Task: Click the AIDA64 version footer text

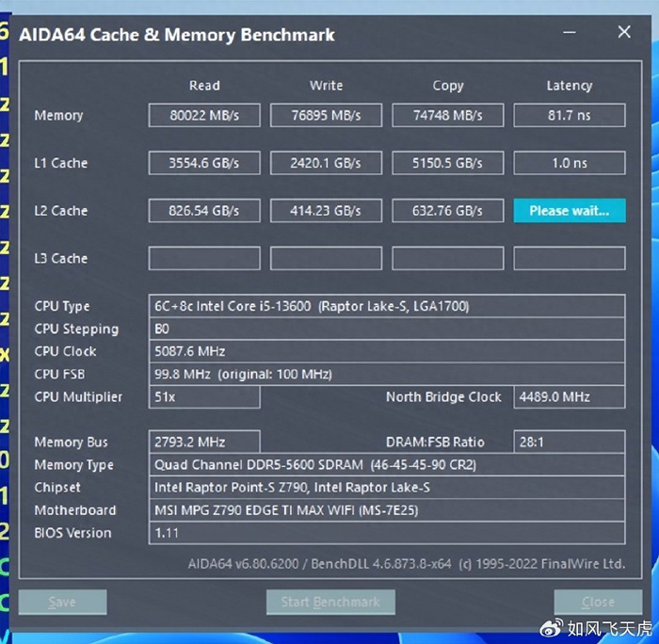Action: [x=407, y=564]
